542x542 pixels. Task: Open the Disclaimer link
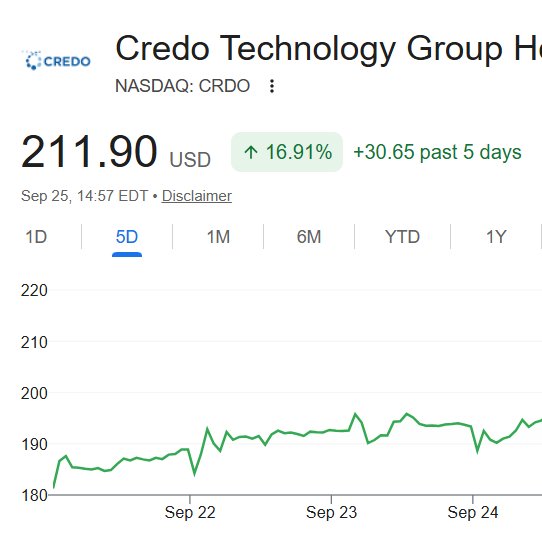197,196
